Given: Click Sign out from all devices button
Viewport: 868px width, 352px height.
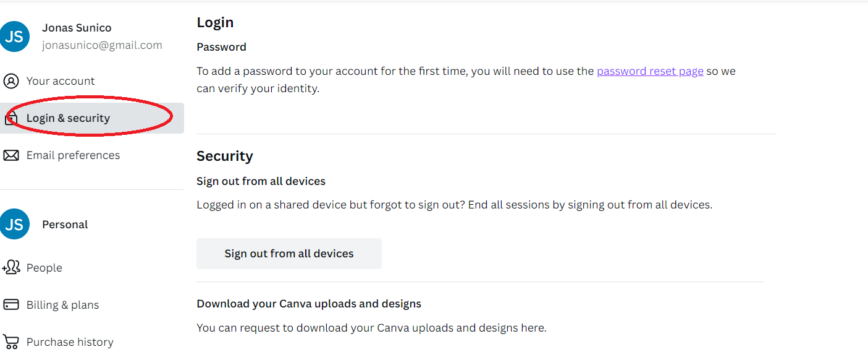Looking at the screenshot, I should tap(289, 254).
